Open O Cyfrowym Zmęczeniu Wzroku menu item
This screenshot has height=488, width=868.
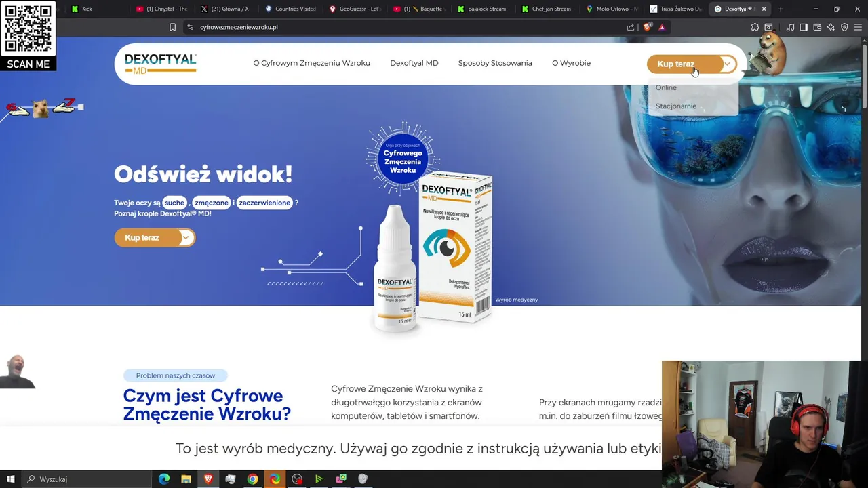click(x=312, y=63)
